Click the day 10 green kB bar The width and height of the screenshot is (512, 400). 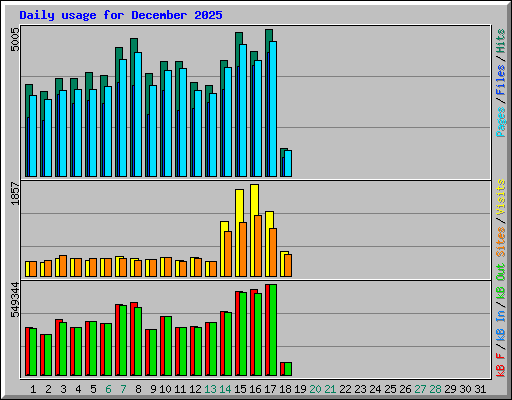(168, 346)
